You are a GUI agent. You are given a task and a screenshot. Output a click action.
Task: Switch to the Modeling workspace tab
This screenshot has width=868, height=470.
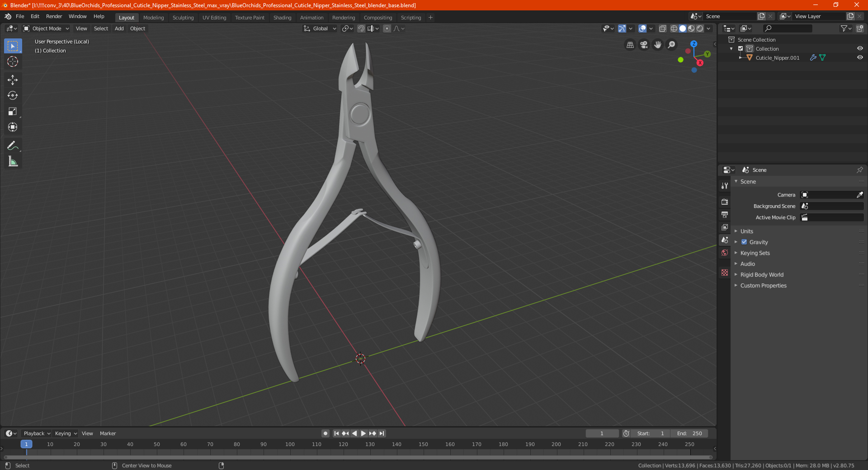pos(153,18)
